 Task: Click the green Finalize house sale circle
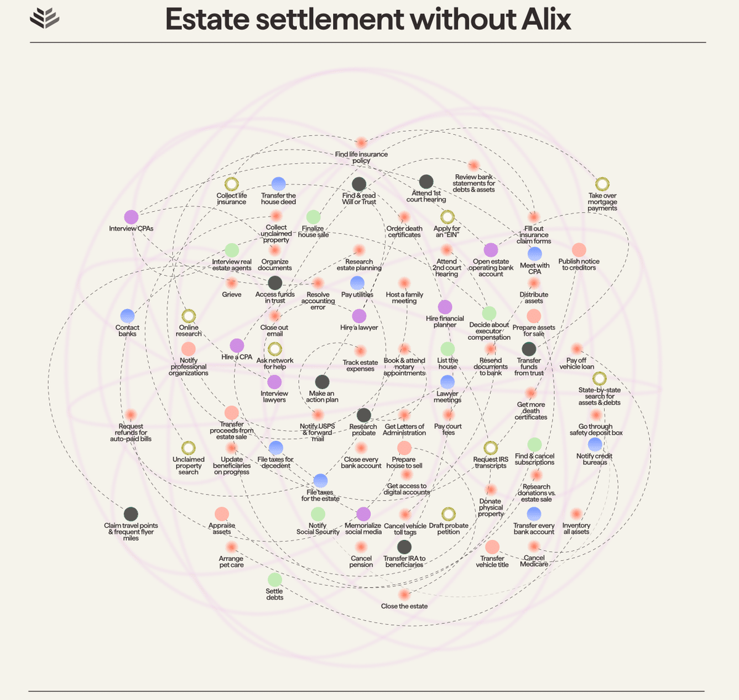313,217
